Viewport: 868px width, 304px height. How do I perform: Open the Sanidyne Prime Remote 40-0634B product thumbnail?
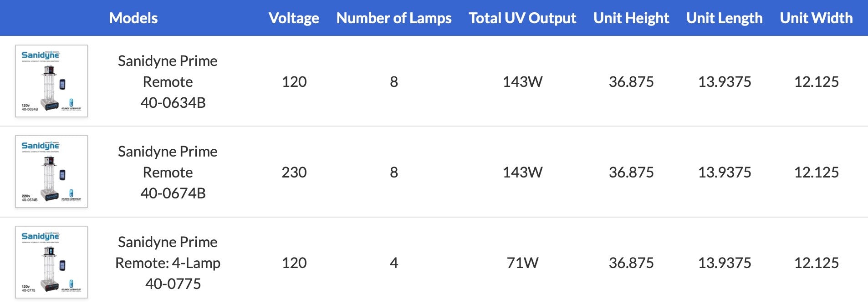pos(51,81)
